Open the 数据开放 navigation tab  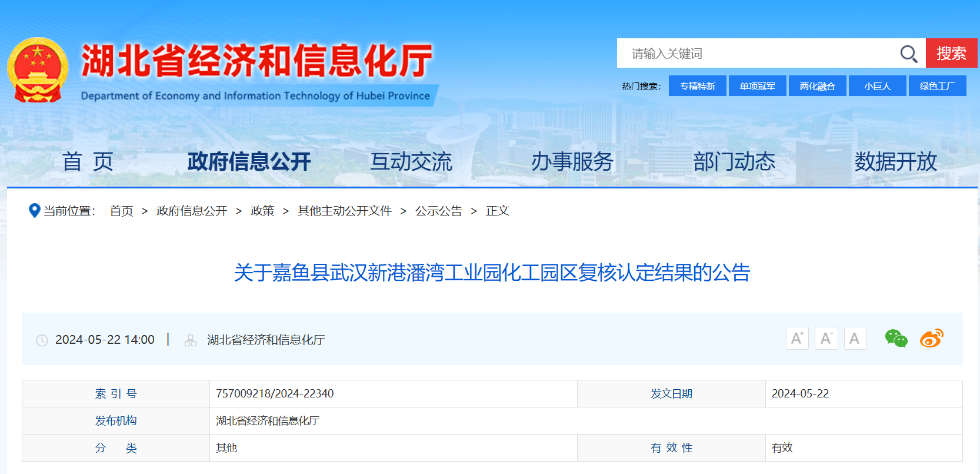click(896, 161)
